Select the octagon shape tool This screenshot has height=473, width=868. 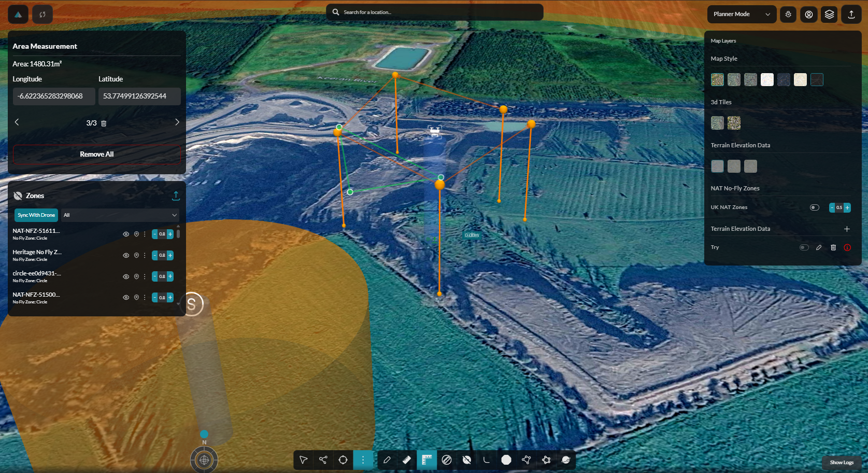[x=506, y=460]
